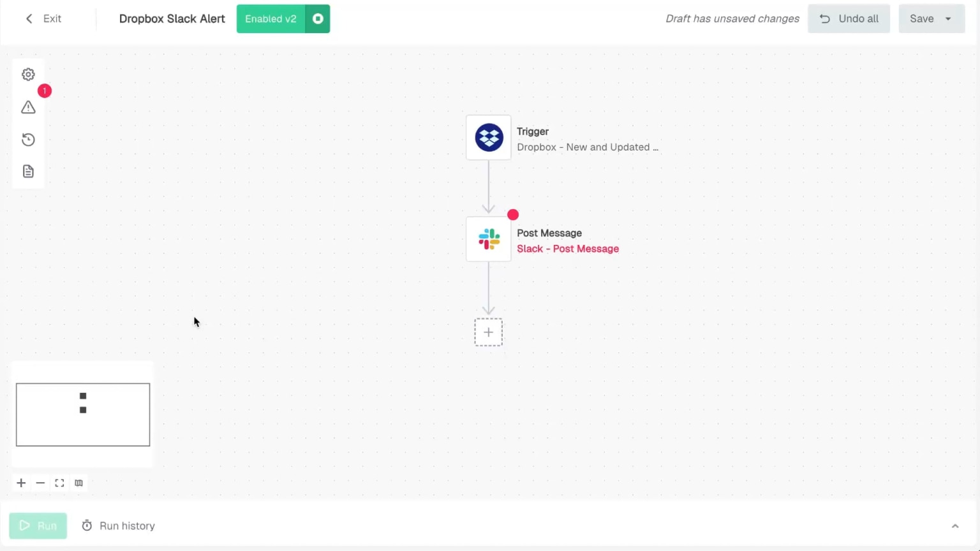This screenshot has height=551, width=980.
Task: Click the 'Trigger' node title
Action: (533, 131)
